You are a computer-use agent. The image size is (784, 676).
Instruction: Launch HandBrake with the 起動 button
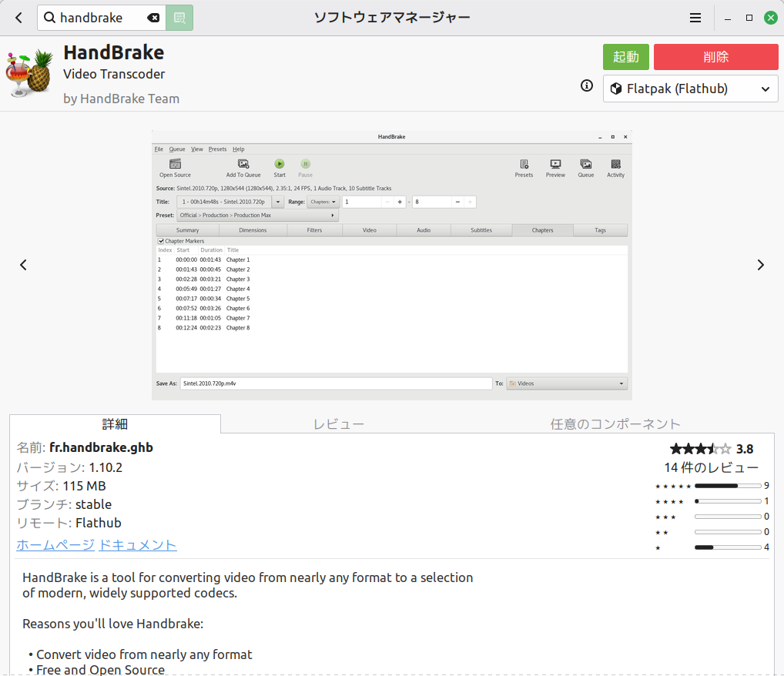pos(625,56)
